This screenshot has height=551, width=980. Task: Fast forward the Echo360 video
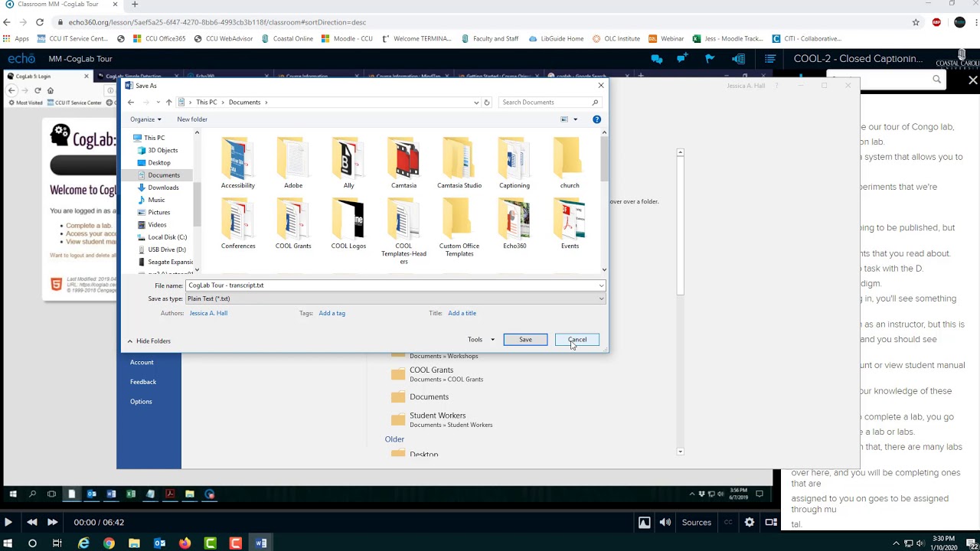click(52, 522)
